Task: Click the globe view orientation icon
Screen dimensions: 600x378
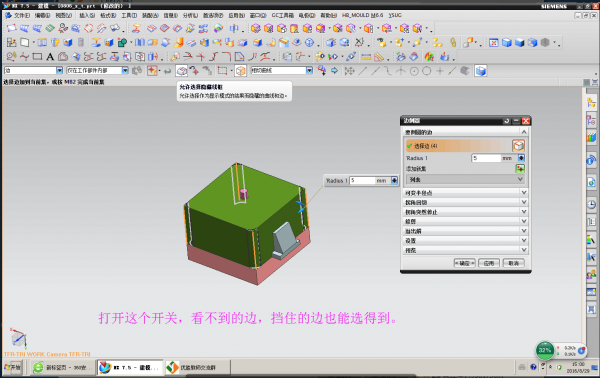Action: pos(310,42)
